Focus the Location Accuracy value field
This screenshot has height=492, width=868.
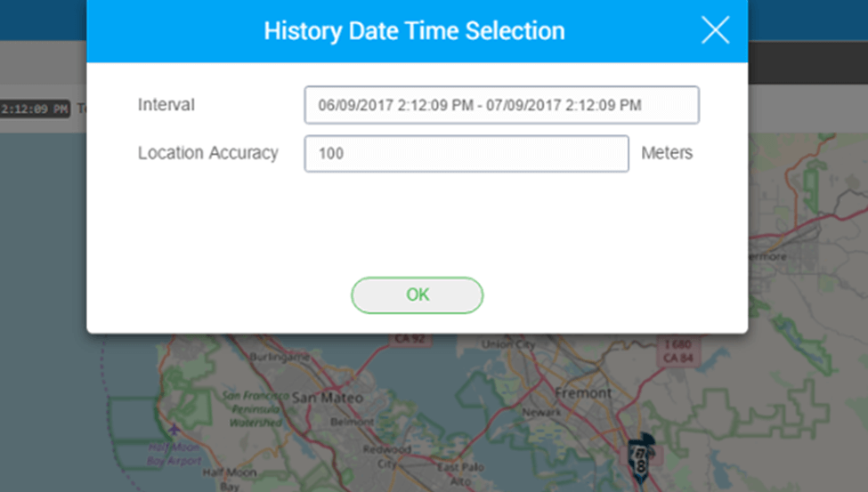point(466,153)
